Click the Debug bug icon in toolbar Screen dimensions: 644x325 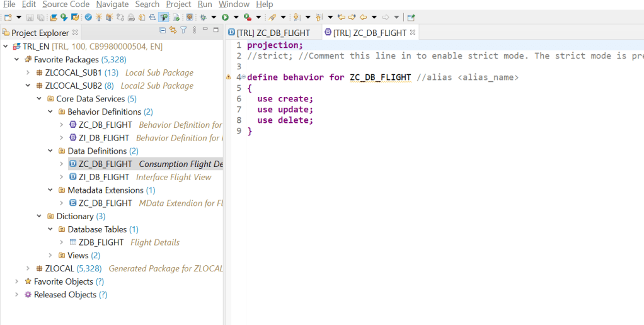204,17
